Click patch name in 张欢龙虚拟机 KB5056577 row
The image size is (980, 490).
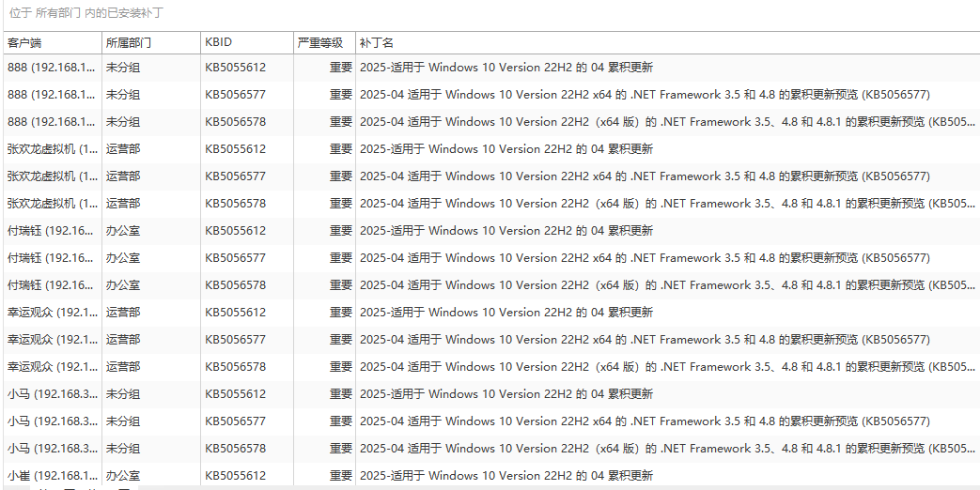pos(645,176)
